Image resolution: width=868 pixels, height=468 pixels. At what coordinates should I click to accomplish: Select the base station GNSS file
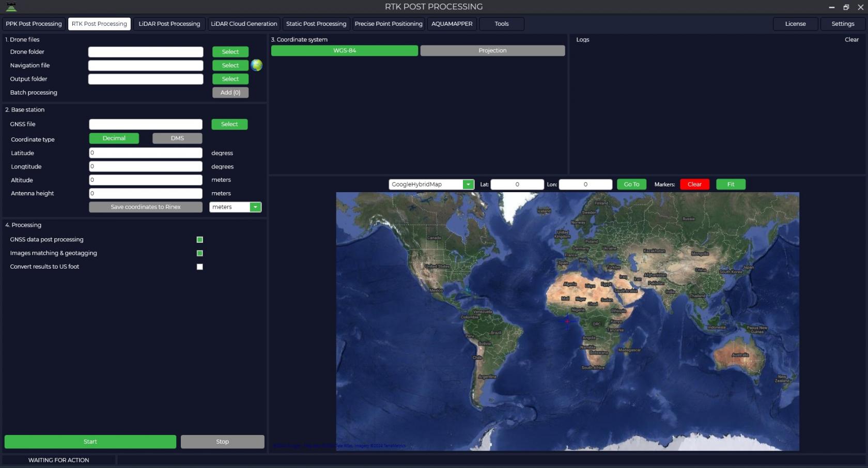click(x=229, y=124)
